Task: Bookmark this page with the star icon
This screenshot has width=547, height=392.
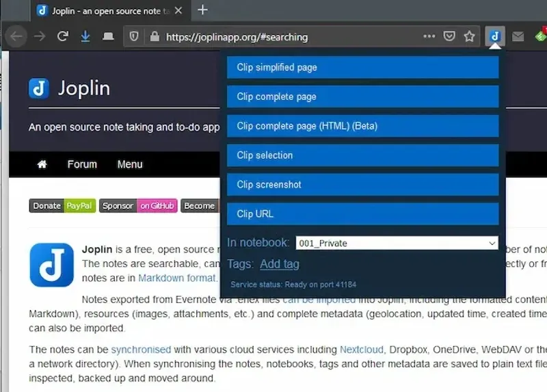Action: pos(469,36)
